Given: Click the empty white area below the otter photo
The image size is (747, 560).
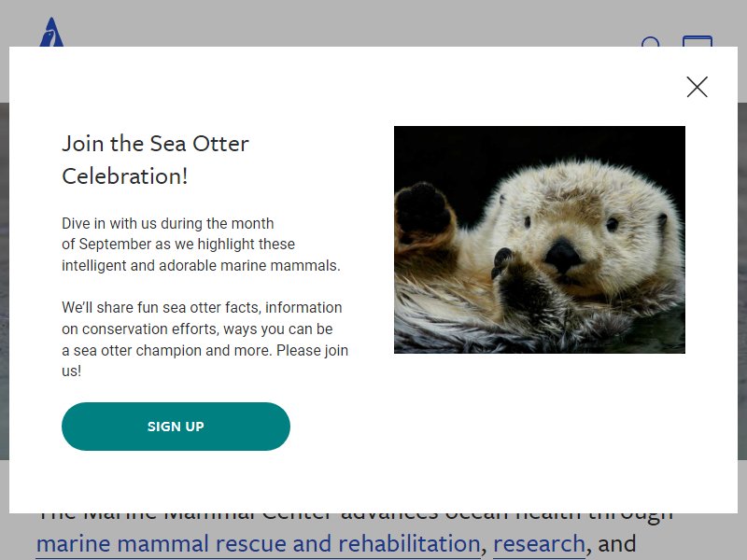Looking at the screenshot, I should 540,428.
